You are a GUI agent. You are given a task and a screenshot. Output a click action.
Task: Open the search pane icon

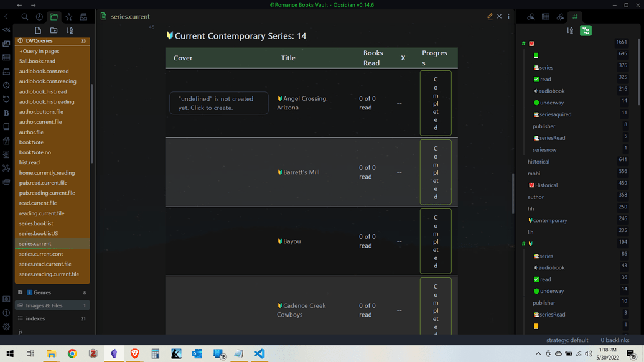tap(25, 17)
